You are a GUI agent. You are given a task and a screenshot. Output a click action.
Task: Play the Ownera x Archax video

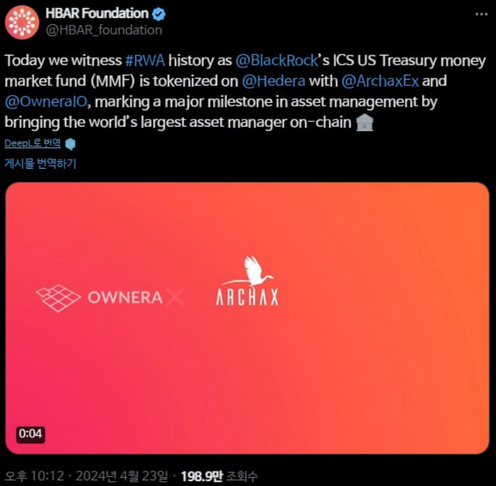(247, 318)
